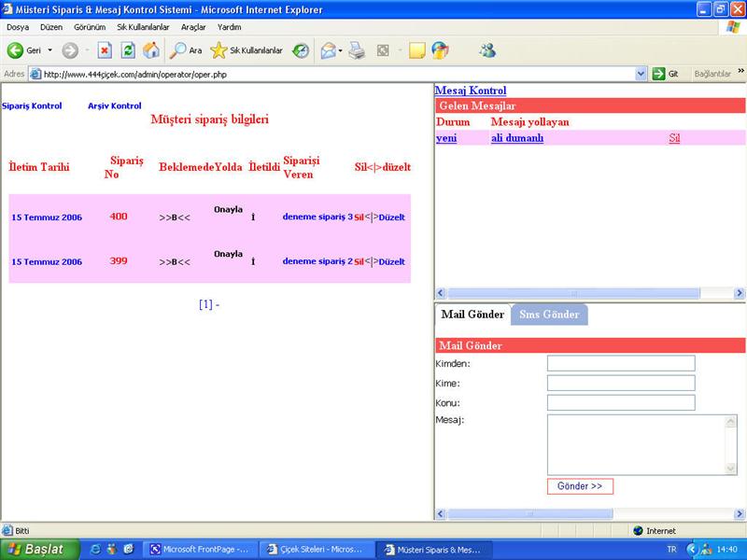The width and height of the screenshot is (747, 560).
Task: Expand the address bar dropdown
Action: point(641,74)
